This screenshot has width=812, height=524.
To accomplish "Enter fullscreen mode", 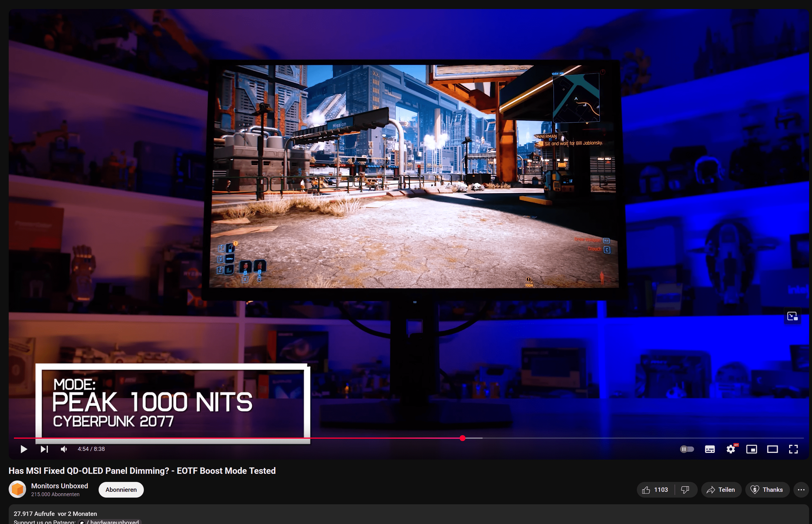I will (793, 449).
